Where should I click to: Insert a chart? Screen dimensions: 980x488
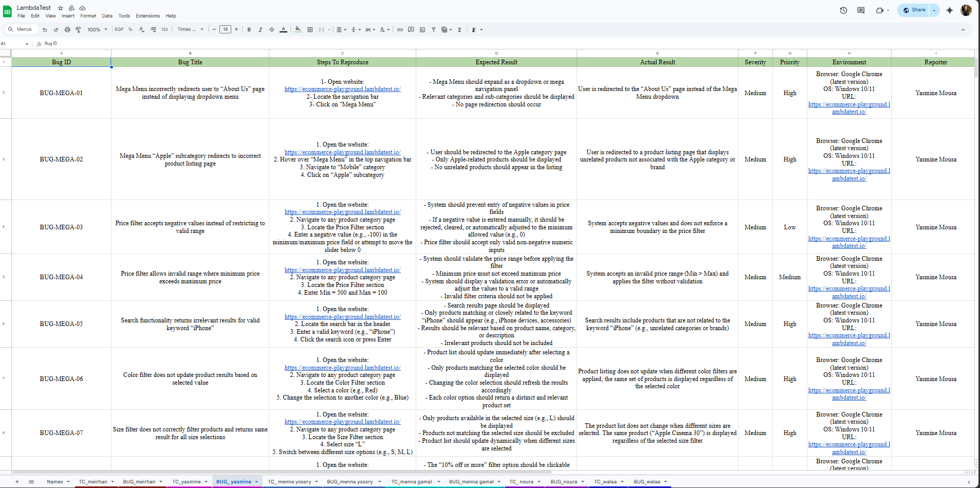tap(422, 30)
